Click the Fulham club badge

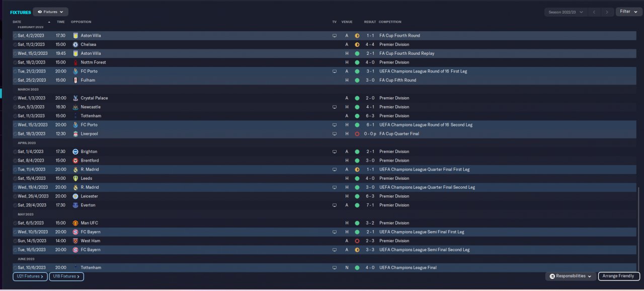75,80
